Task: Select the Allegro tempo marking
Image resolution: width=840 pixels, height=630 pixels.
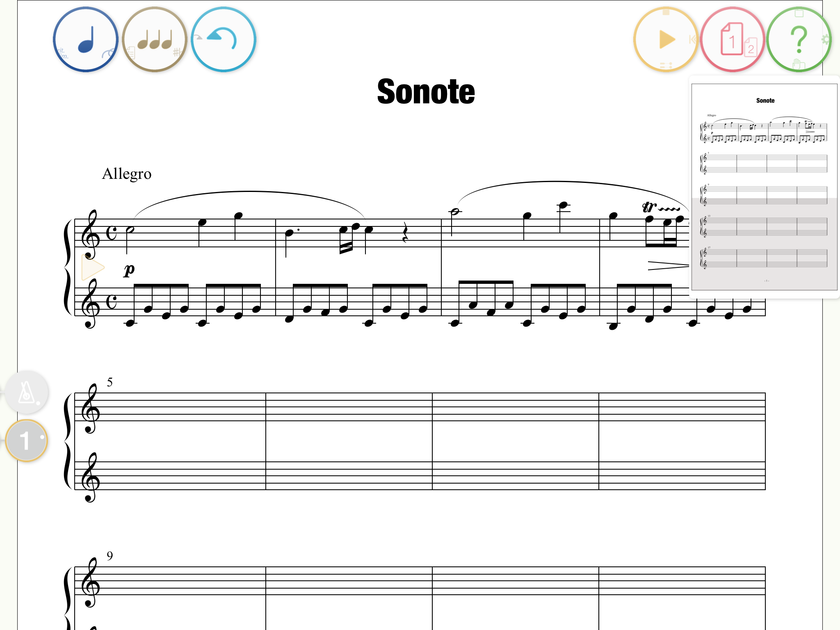Action: [127, 174]
